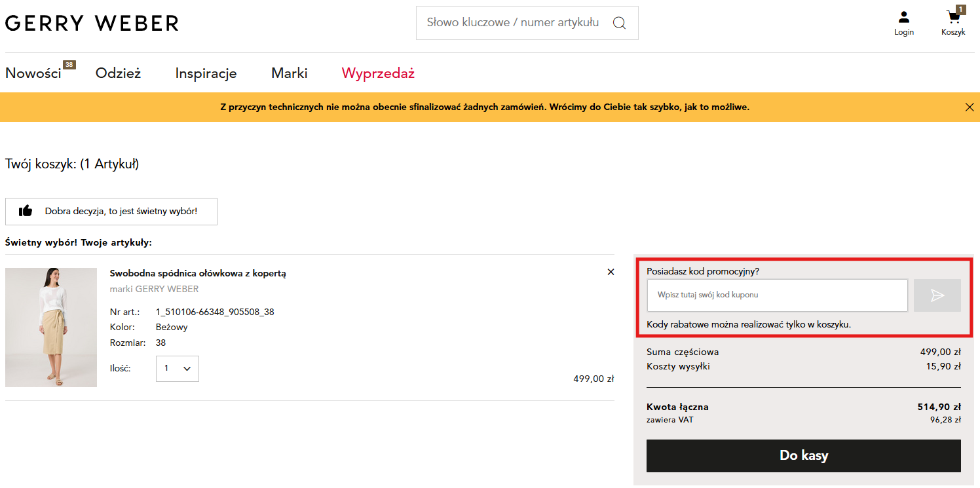
Task: Click the VAT amount 96,28 zł
Action: [945, 420]
